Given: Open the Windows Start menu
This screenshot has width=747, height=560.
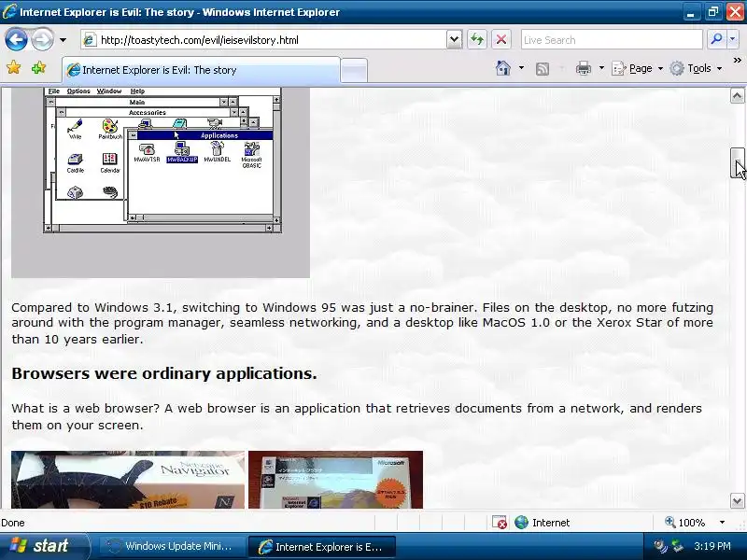Looking at the screenshot, I should click(x=44, y=546).
